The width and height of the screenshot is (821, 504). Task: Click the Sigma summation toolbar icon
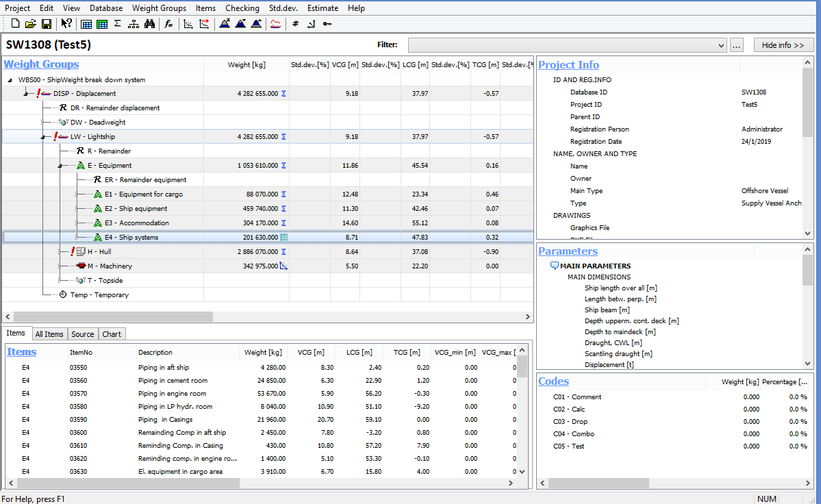pyautogui.click(x=118, y=24)
